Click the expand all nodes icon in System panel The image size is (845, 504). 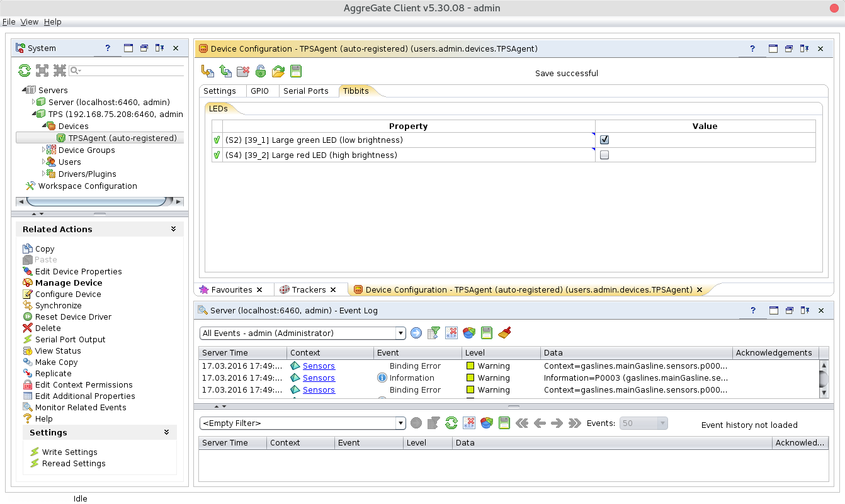coord(42,70)
